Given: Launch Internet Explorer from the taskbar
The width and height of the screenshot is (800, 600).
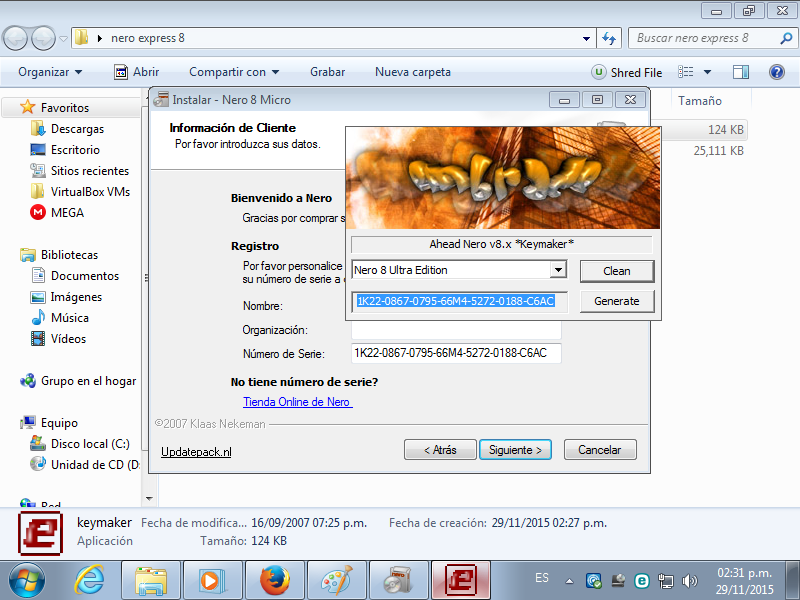Looking at the screenshot, I should [x=89, y=581].
